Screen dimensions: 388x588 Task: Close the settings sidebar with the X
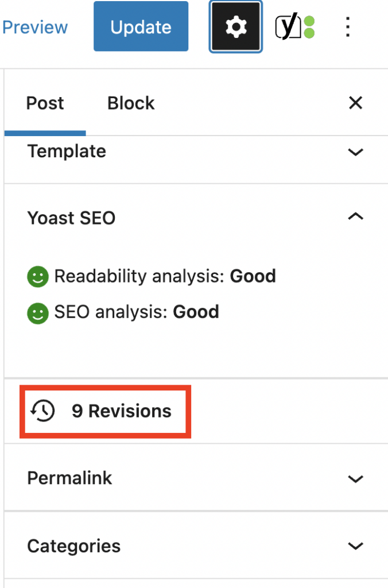(355, 103)
